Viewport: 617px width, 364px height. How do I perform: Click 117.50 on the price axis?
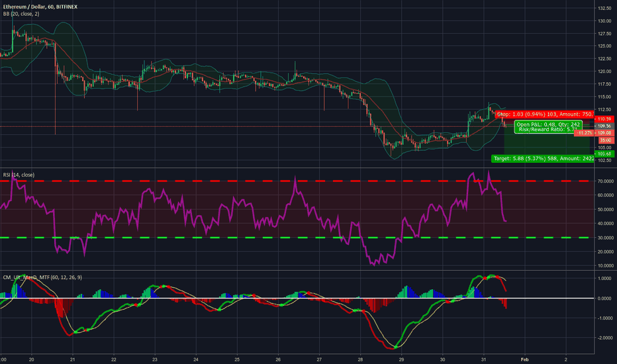pyautogui.click(x=604, y=84)
